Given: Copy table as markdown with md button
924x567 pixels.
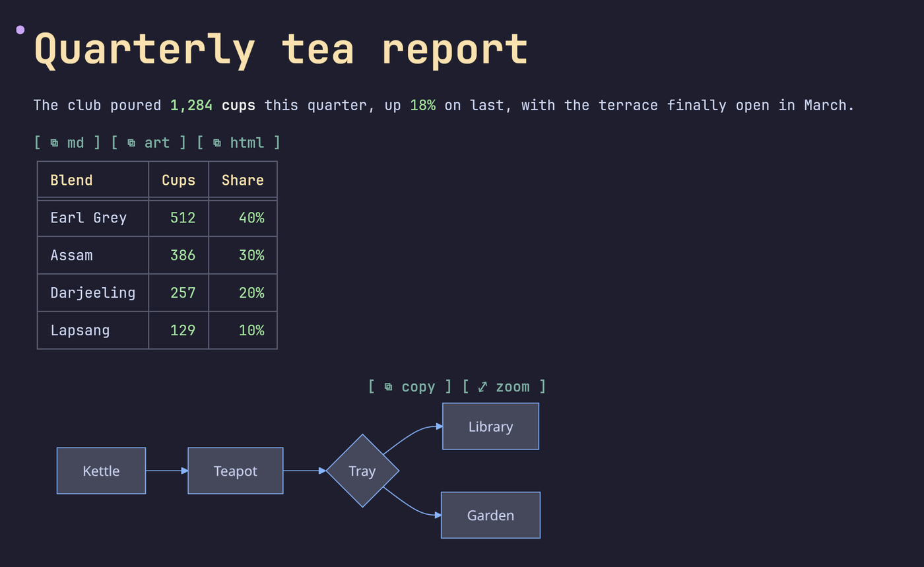Looking at the screenshot, I should point(67,143).
